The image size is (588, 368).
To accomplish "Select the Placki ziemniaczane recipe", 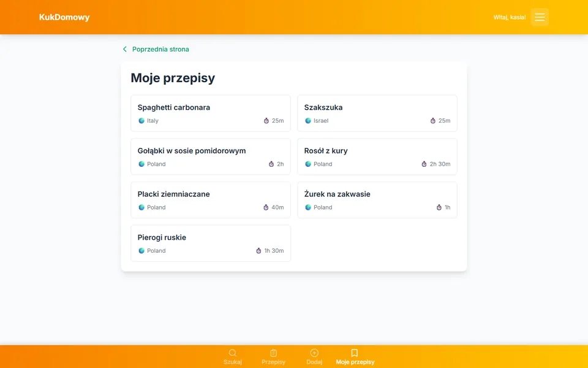I will click(x=211, y=200).
